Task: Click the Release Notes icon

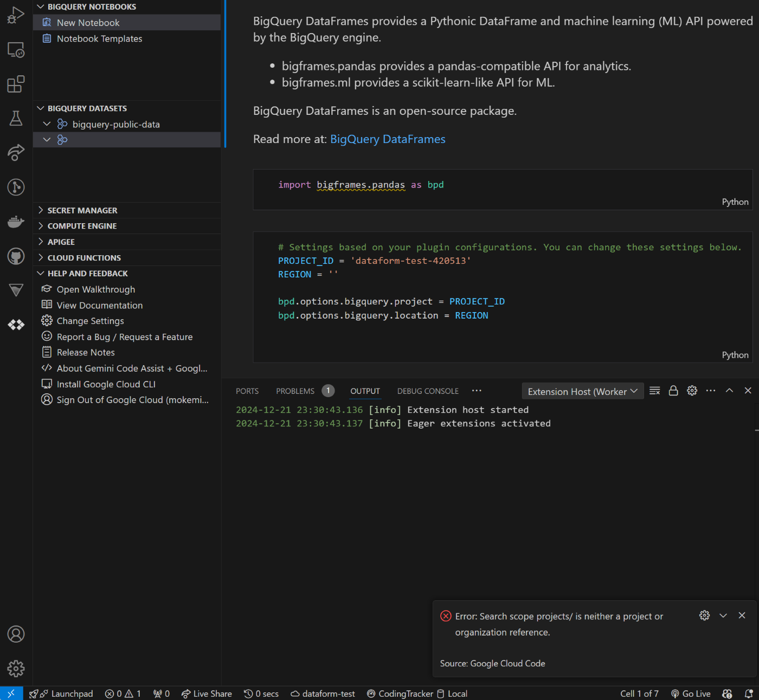Action: pos(47,352)
